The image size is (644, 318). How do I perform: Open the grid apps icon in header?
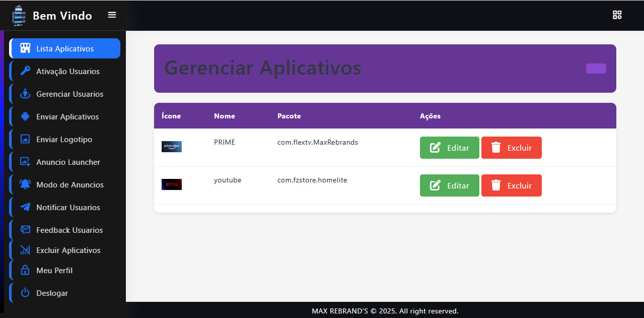point(617,15)
